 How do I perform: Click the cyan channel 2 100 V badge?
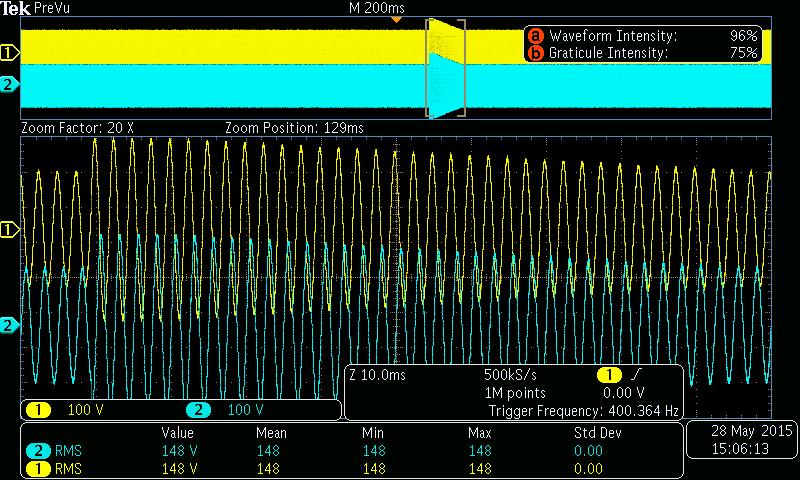pos(198,410)
